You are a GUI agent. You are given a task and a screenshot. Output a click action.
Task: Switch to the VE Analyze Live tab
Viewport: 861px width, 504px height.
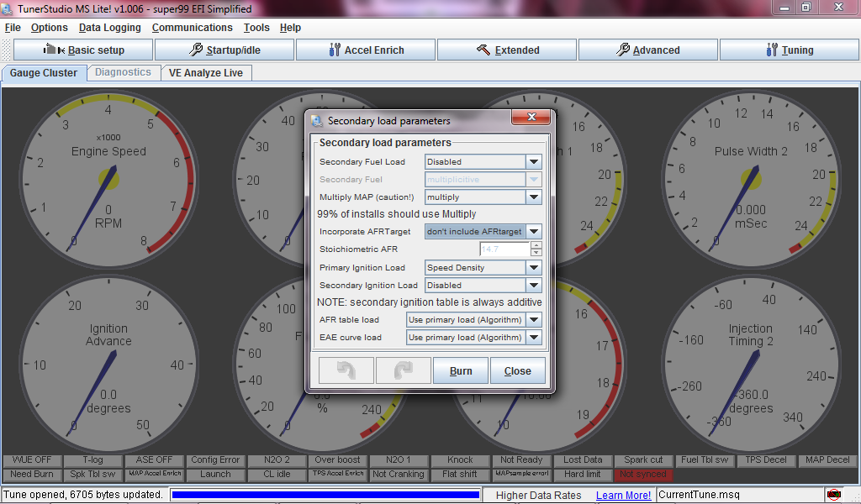[205, 73]
